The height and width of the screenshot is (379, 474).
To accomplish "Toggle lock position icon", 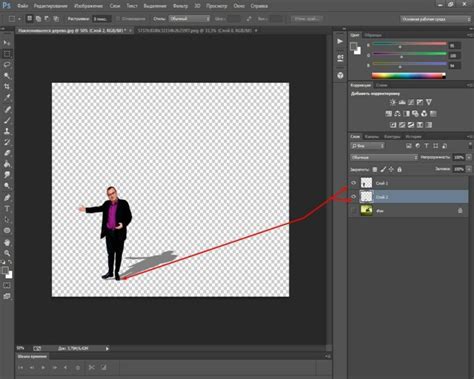I will pos(391,169).
